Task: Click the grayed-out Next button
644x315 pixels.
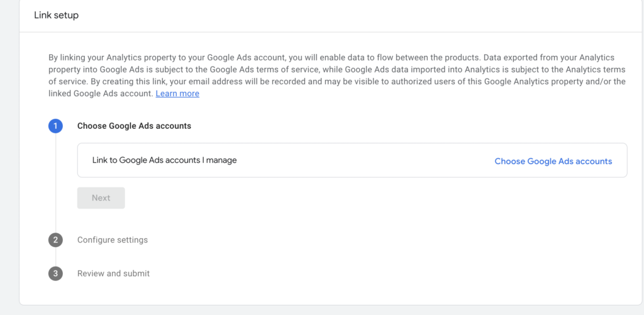Action: pyautogui.click(x=101, y=198)
